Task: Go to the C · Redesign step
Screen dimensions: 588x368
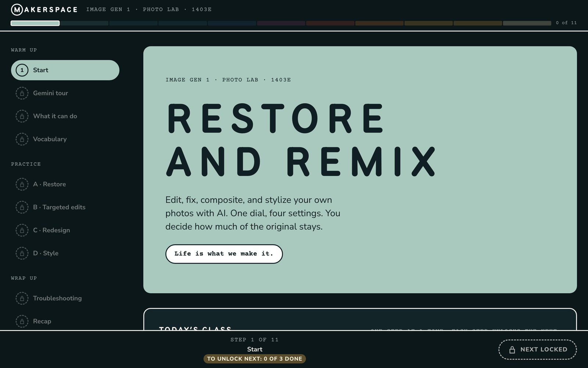Action: (65, 230)
